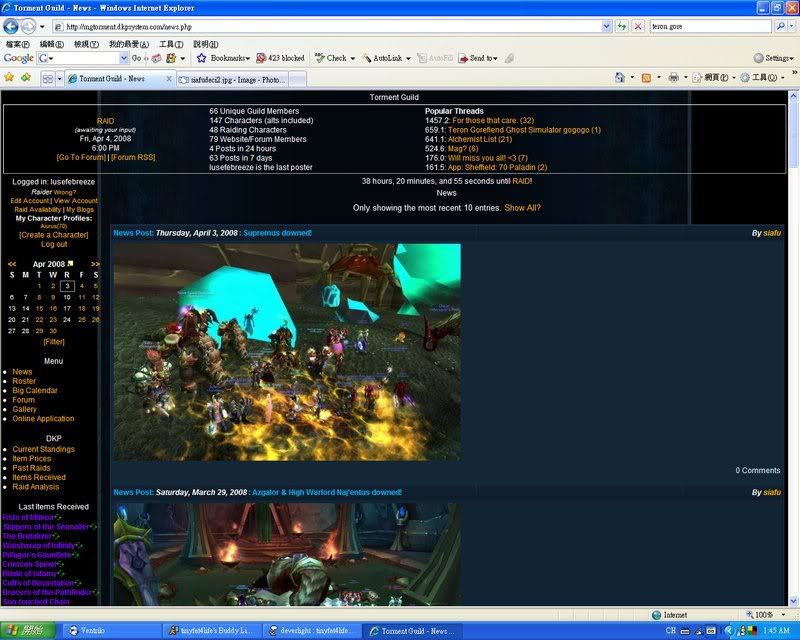The height and width of the screenshot is (640, 800).
Task: Go back with the browser Back button
Action: [11, 26]
